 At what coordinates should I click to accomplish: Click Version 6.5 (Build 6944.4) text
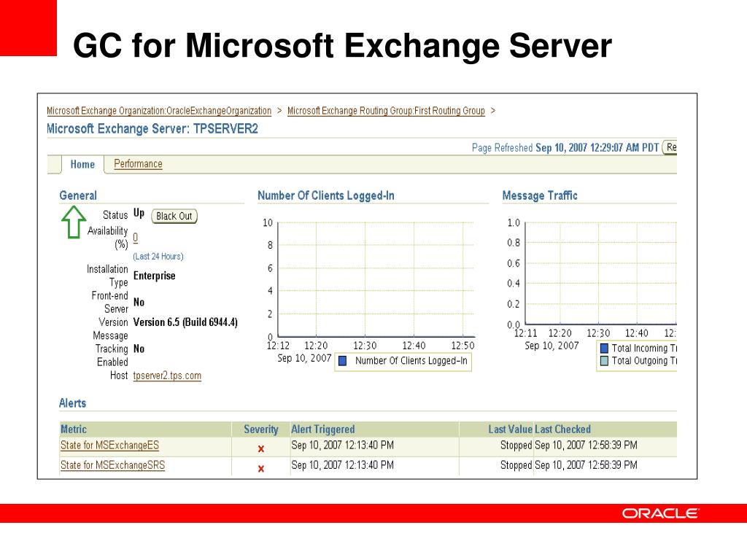pyautogui.click(x=185, y=322)
